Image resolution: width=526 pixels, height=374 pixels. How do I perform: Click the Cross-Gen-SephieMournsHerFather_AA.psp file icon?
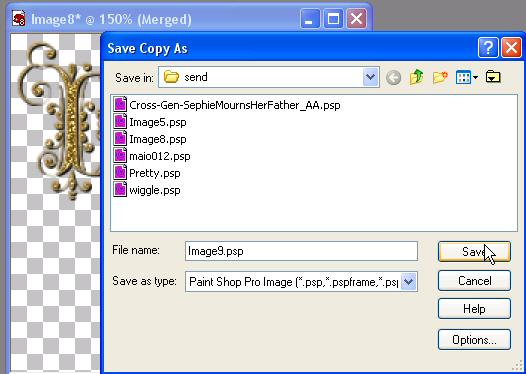tap(120, 104)
